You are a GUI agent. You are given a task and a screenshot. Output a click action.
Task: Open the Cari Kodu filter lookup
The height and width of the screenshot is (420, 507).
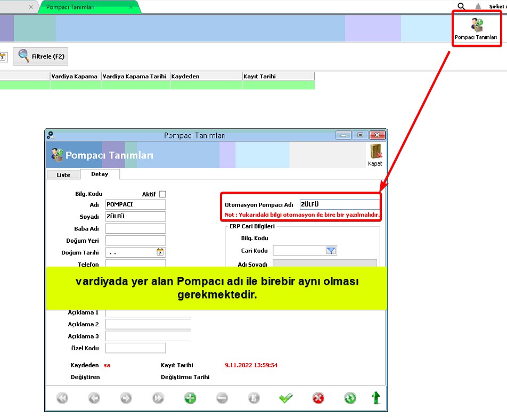click(x=331, y=250)
